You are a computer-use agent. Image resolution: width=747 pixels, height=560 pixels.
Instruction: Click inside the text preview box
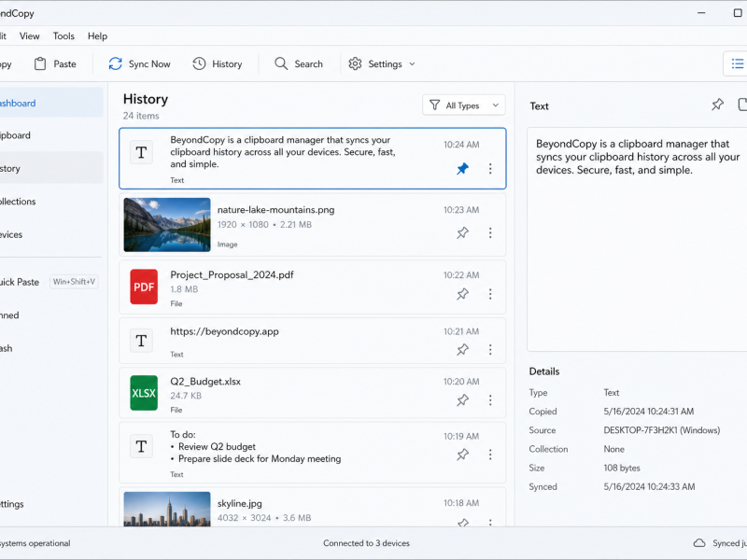click(637, 240)
